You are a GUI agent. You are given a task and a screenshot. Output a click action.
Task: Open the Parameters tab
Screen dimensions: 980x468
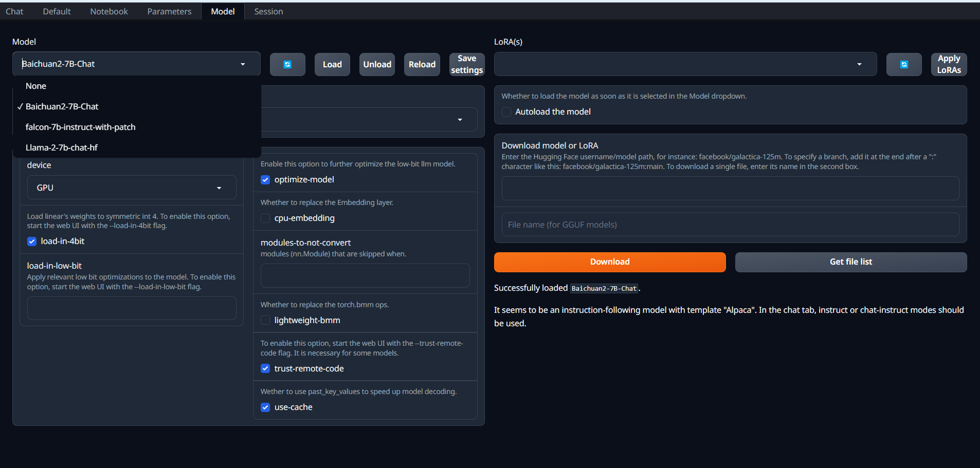169,11
